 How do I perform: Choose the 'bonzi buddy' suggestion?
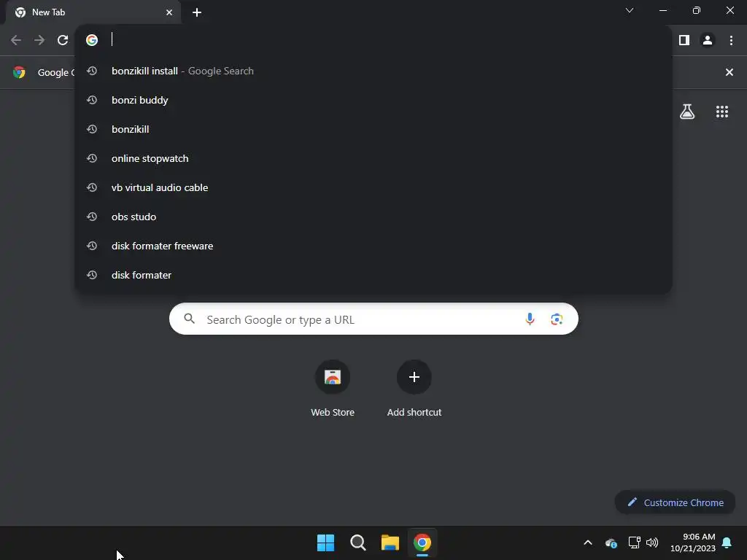373,100
